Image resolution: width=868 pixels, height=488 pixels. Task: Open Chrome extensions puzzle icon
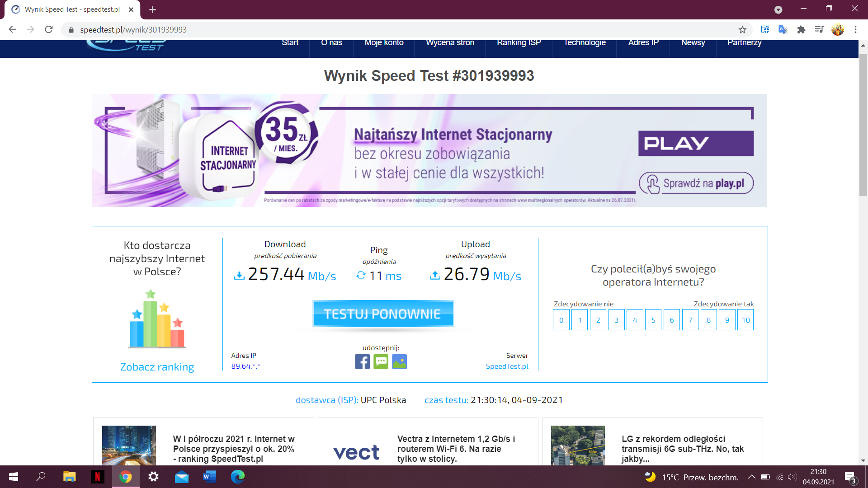(801, 30)
